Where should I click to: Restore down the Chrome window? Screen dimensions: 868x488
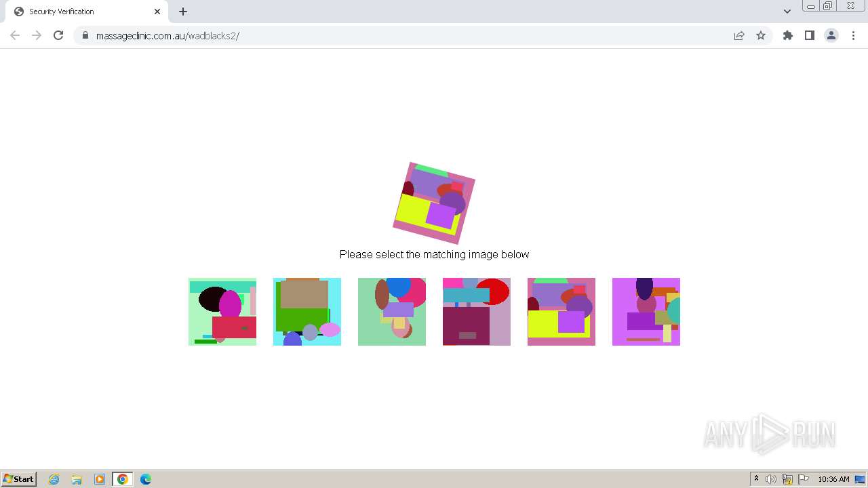(x=828, y=6)
